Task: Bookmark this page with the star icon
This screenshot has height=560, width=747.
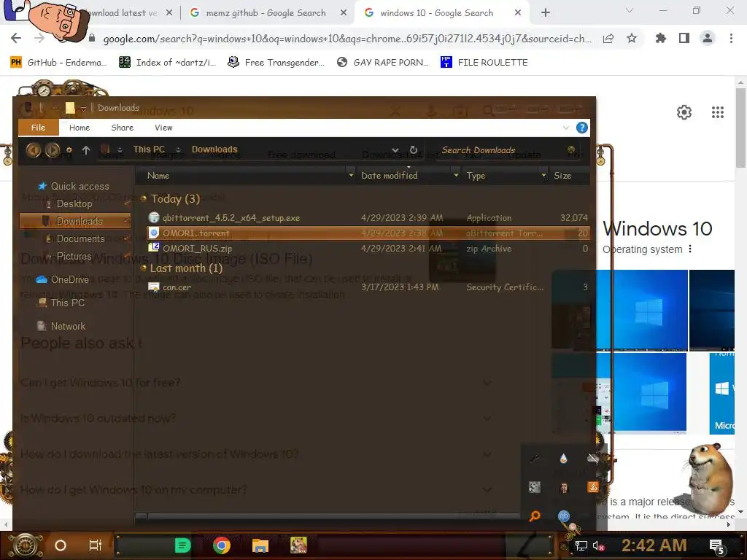Action: 632,38
